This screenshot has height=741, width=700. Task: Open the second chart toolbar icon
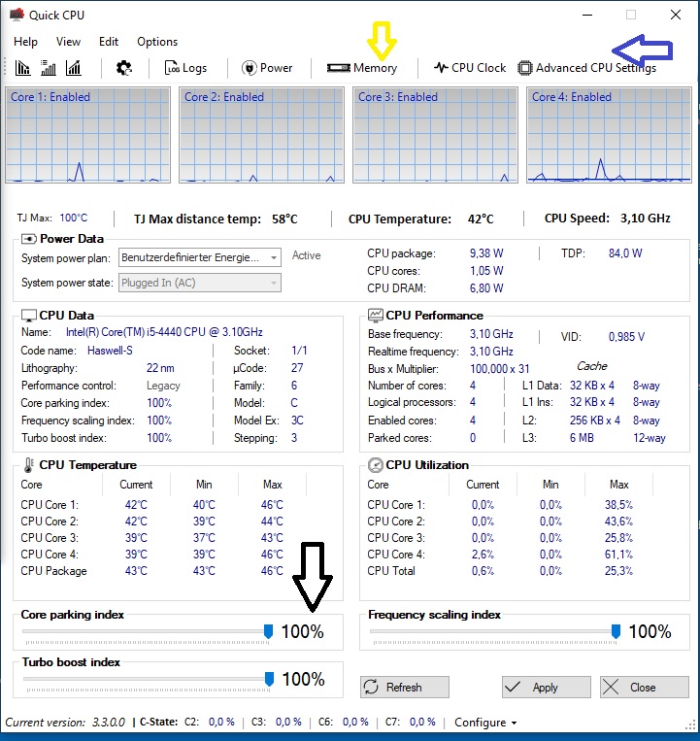[x=49, y=68]
